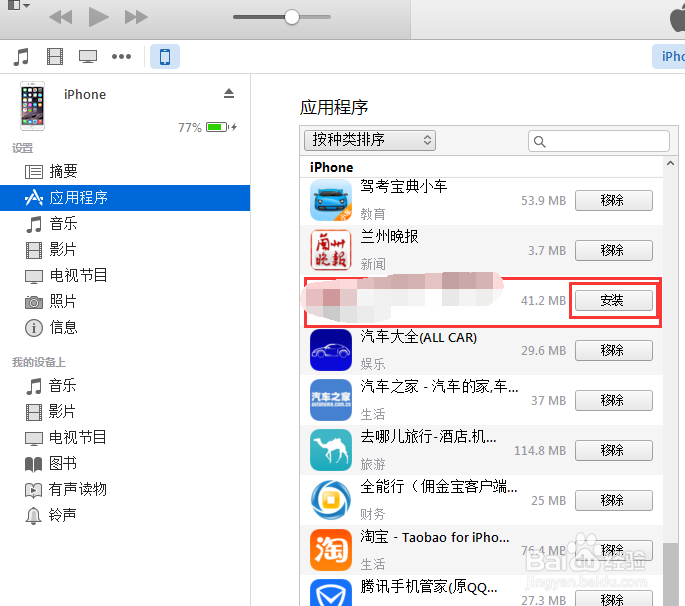Click the rewind playback button
The height and width of the screenshot is (606, 685).
[61, 17]
